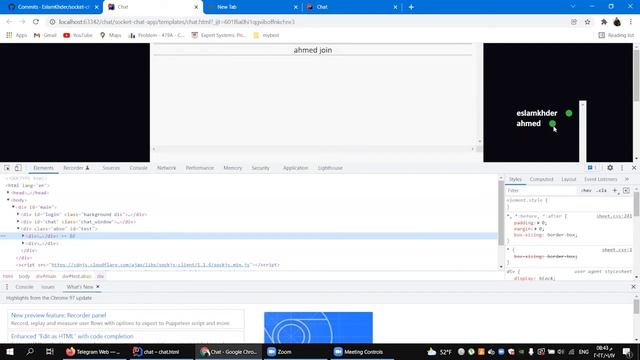640x360 pixels.
Task: Open the Sources DevTools tab
Action: pyautogui.click(x=111, y=168)
